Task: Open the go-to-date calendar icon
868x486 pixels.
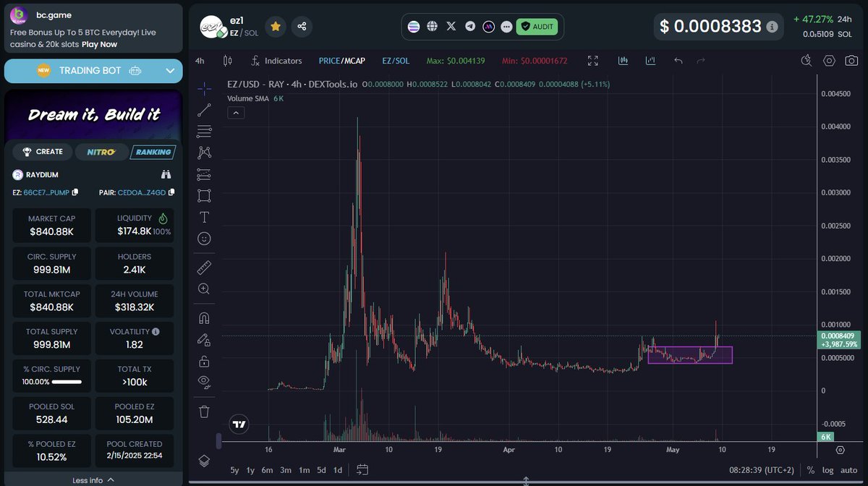Action: (363, 470)
